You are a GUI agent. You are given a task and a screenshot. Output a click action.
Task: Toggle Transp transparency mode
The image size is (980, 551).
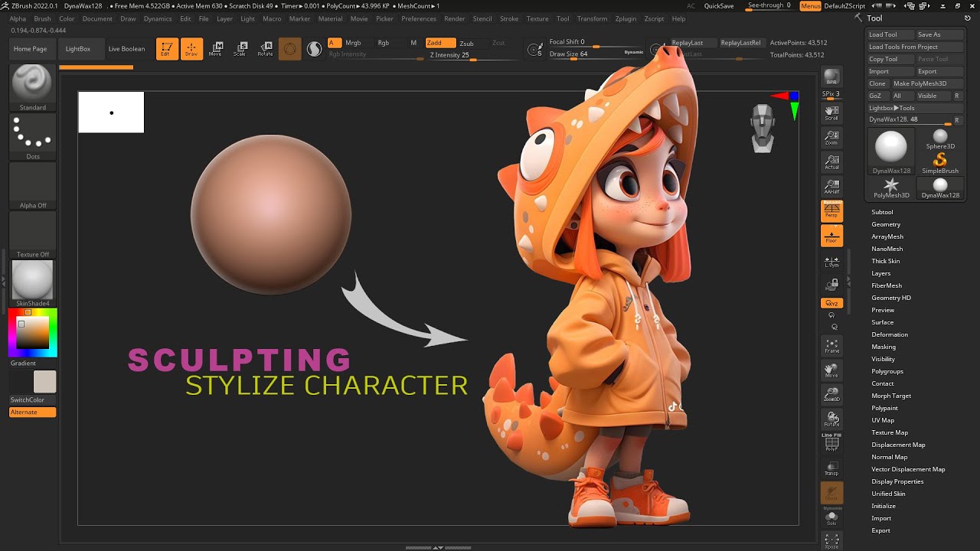[831, 468]
